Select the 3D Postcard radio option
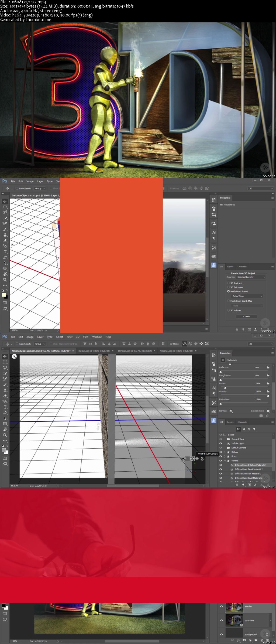This screenshot has width=276, height=644. (x=228, y=283)
